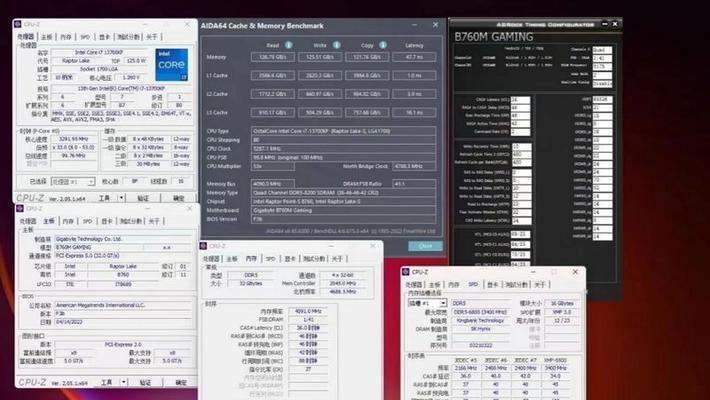The width and height of the screenshot is (710, 400).
Task: Click the XMP-6800 column header
Action: tap(555, 360)
